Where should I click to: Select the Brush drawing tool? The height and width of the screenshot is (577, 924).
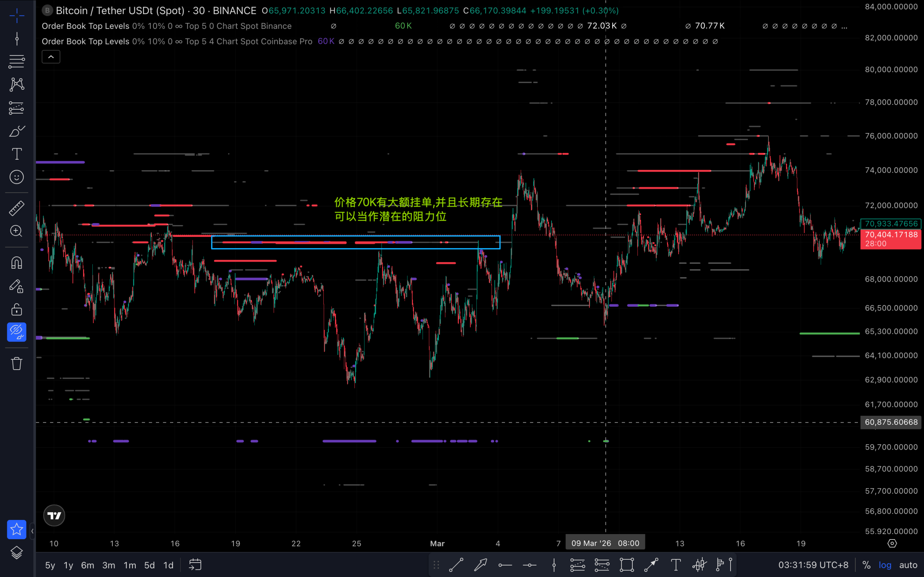17,131
